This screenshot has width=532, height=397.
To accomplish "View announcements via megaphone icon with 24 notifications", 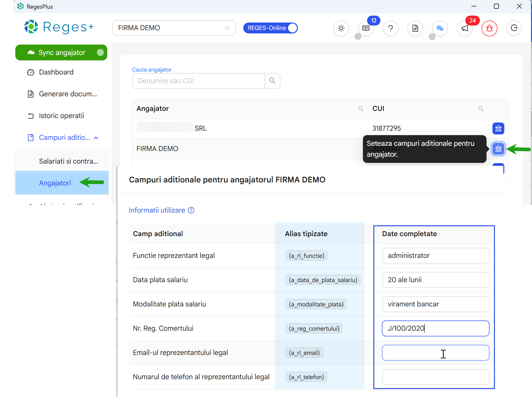I will tap(465, 28).
